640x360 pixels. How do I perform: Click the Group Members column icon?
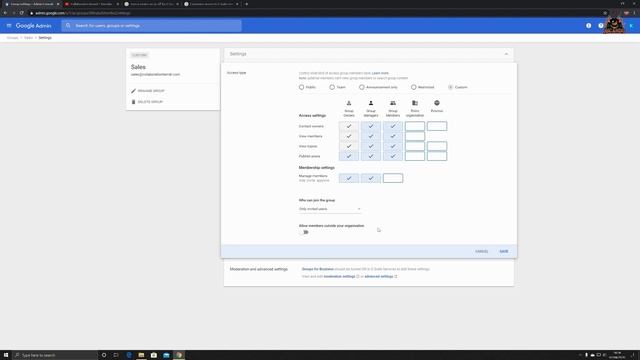click(x=393, y=103)
